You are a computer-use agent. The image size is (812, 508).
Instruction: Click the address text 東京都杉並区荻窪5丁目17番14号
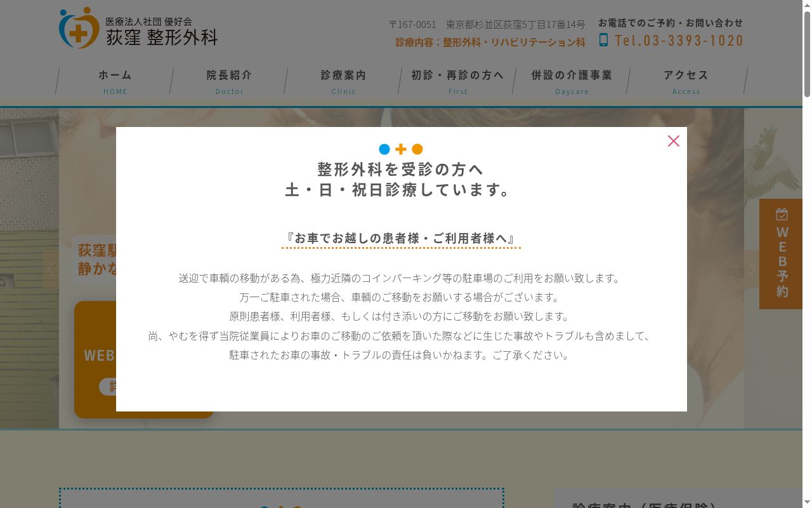click(515, 24)
